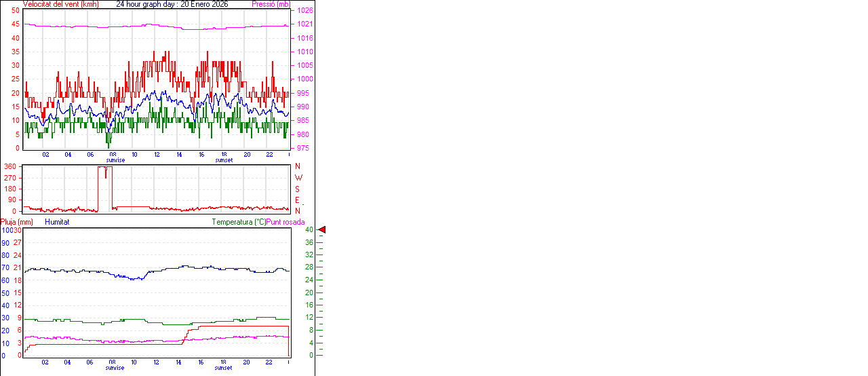Click the 'Humitat' legend label
Screen dimensions: 868x376
coord(57,222)
